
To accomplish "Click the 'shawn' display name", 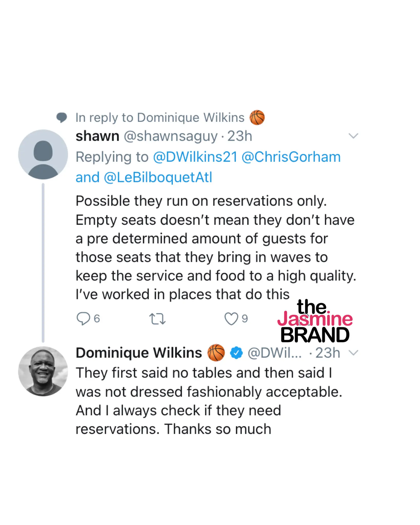I will [97, 136].
